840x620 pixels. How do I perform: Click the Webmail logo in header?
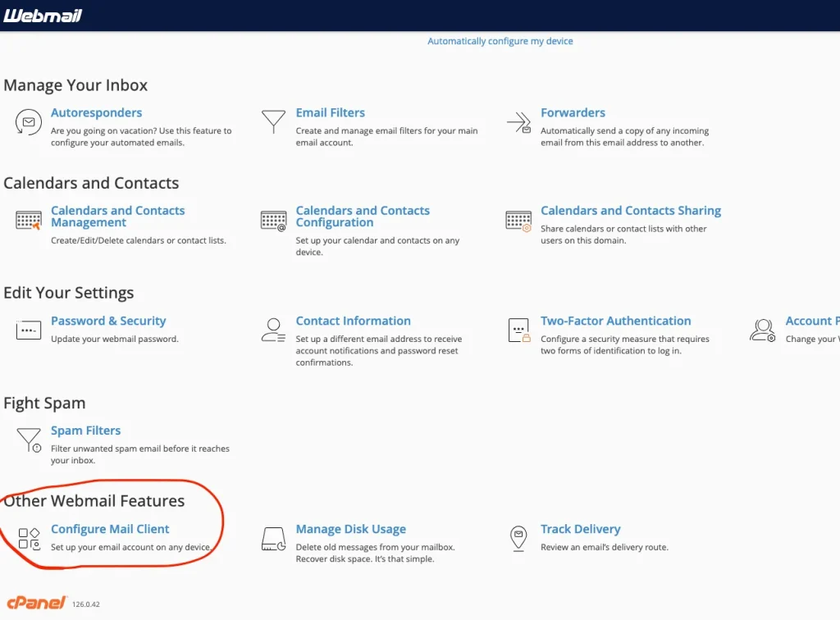pos(43,16)
